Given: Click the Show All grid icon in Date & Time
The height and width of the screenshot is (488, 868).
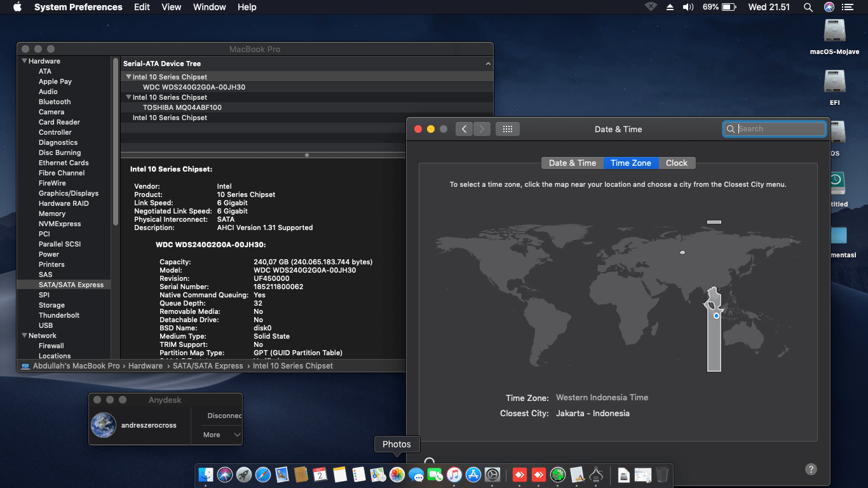Looking at the screenshot, I should tap(507, 128).
